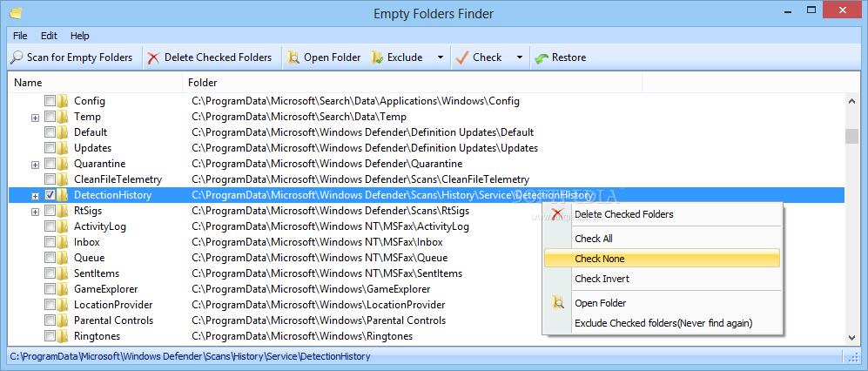
Task: Click the red X Delete Checked Folders toolbar icon
Action: (x=154, y=57)
